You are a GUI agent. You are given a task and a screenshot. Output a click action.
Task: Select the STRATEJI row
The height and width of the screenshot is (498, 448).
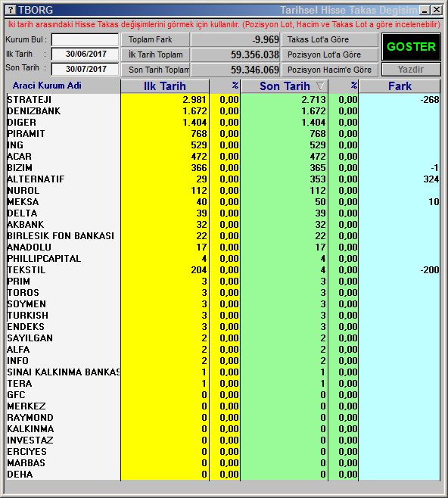click(223, 100)
